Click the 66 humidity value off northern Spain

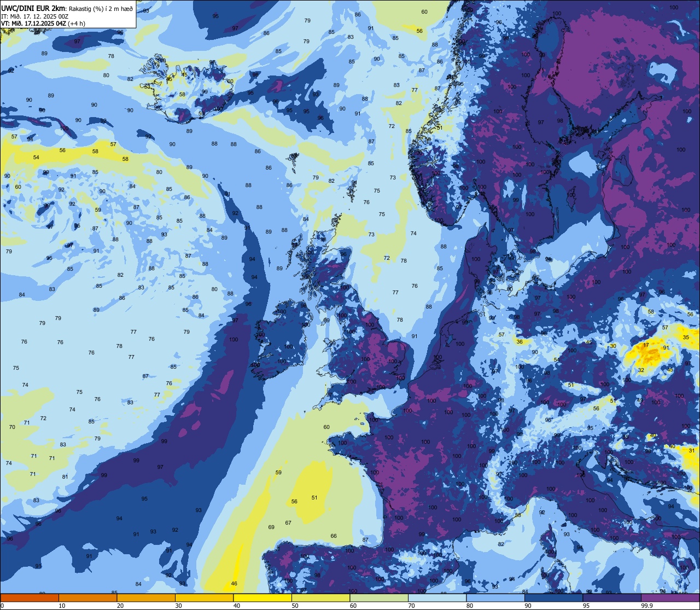click(334, 536)
